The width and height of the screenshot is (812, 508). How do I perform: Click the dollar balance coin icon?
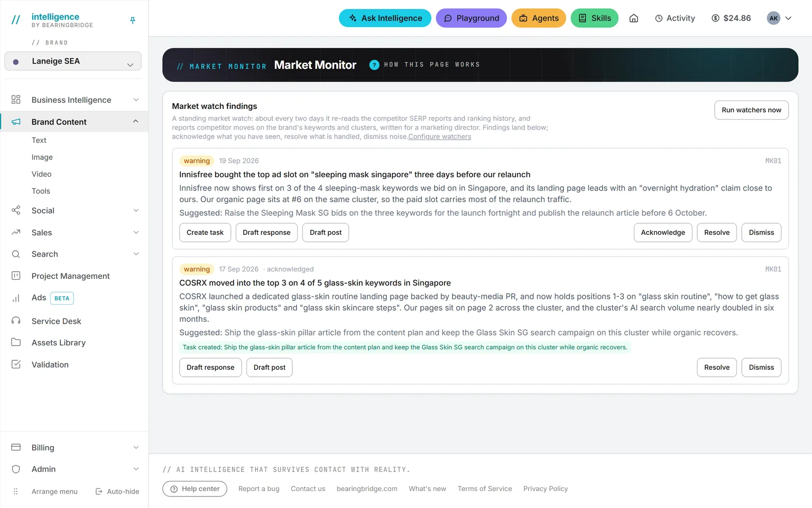coord(715,18)
